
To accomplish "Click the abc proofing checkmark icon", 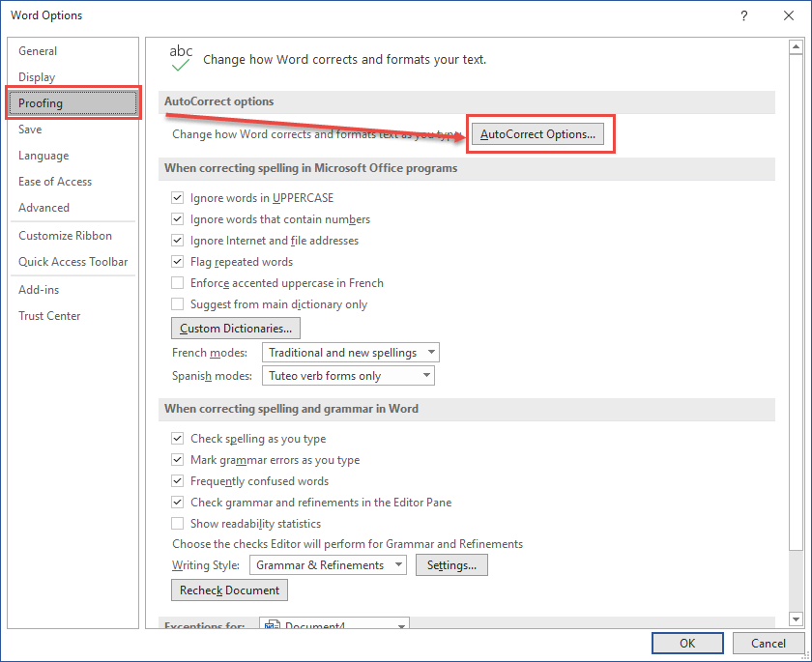I will point(181,59).
